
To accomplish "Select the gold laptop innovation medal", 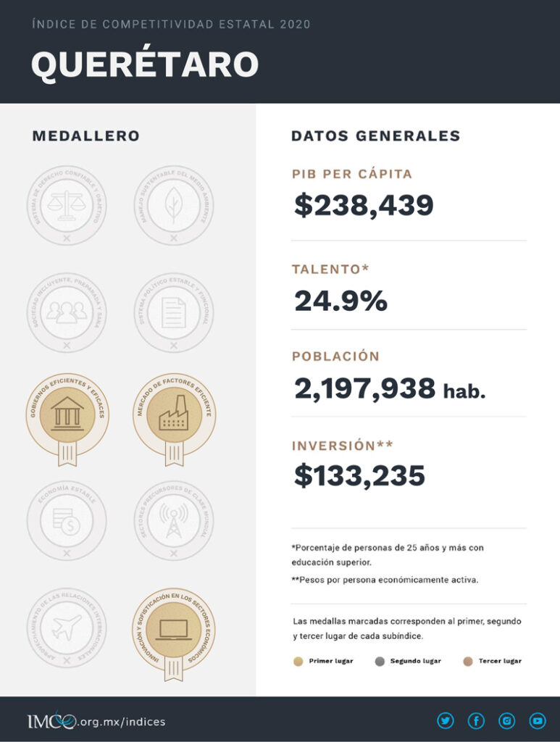I will click(x=173, y=628).
